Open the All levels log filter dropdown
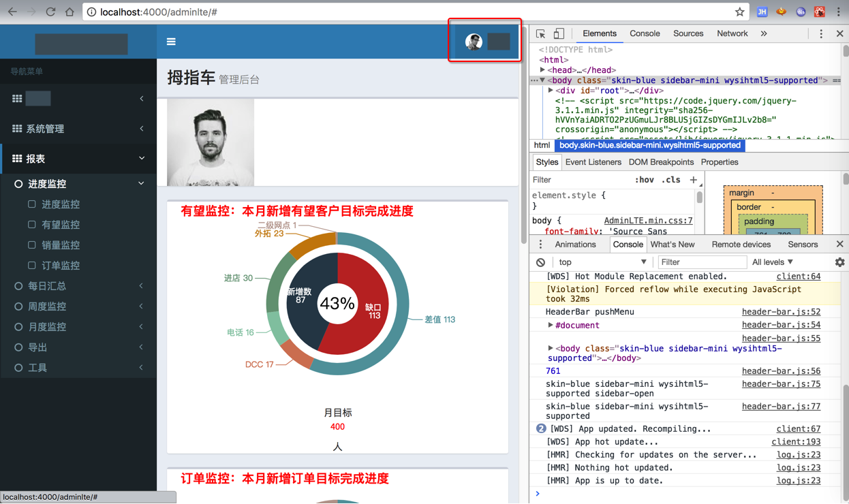This screenshot has height=504, width=849. click(x=773, y=262)
